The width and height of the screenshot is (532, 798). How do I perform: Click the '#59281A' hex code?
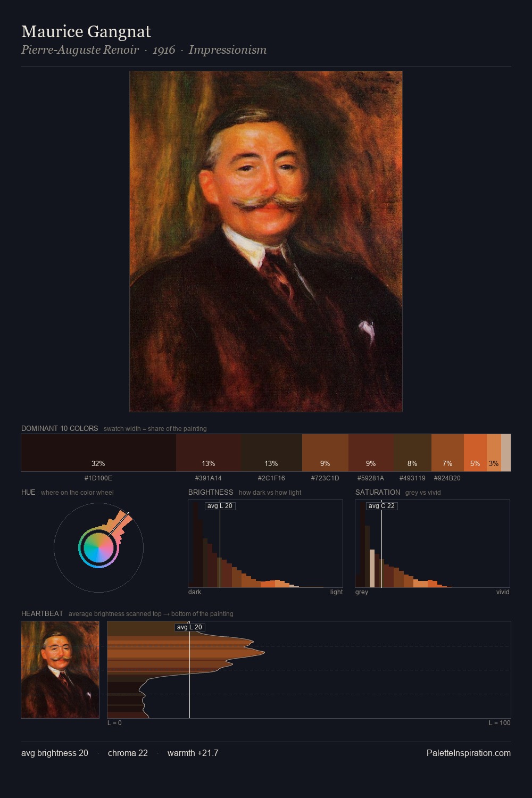(371, 478)
